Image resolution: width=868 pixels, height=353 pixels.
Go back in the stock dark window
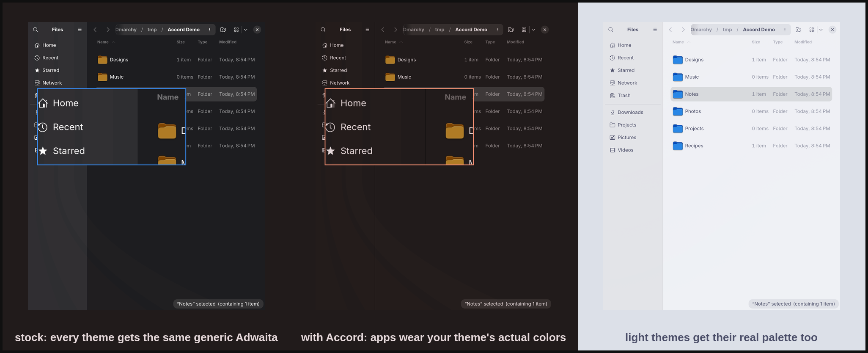click(95, 30)
